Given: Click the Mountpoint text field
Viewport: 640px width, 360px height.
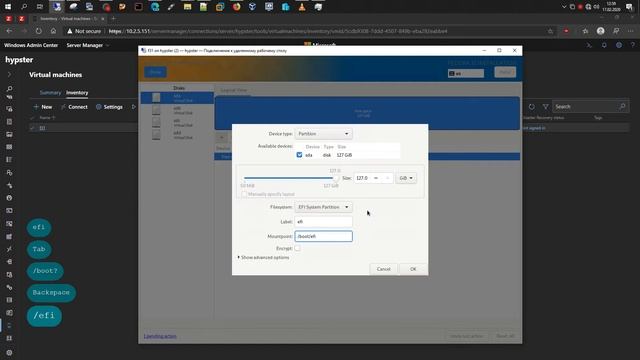Looking at the screenshot, I should (323, 236).
